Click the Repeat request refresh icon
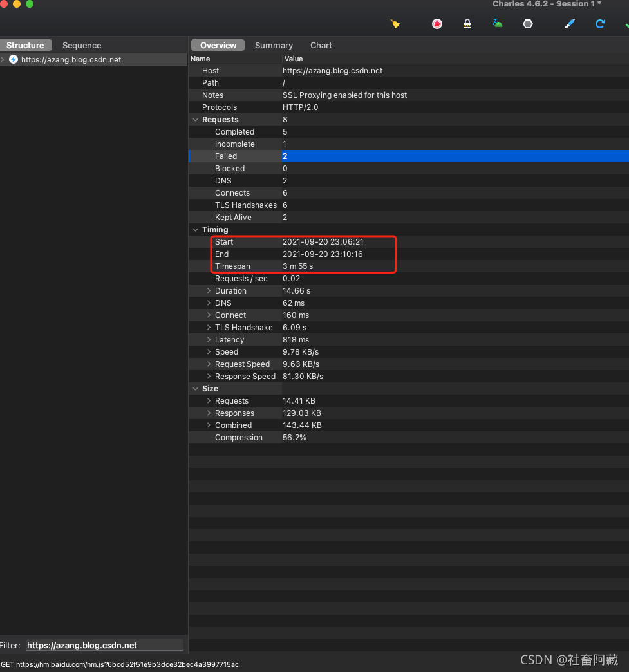This screenshot has height=672, width=629. click(x=600, y=24)
